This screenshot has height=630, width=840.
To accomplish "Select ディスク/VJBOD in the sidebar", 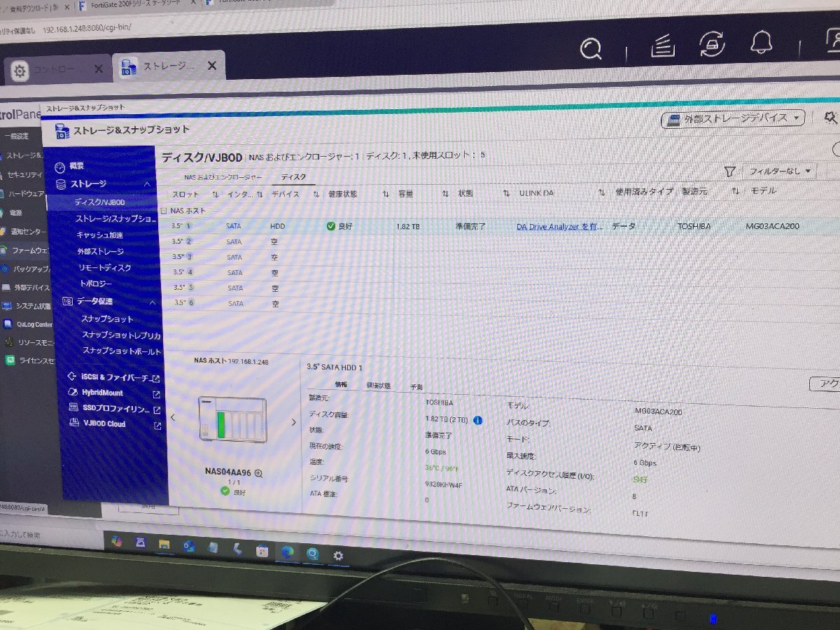I will pyautogui.click(x=100, y=202).
